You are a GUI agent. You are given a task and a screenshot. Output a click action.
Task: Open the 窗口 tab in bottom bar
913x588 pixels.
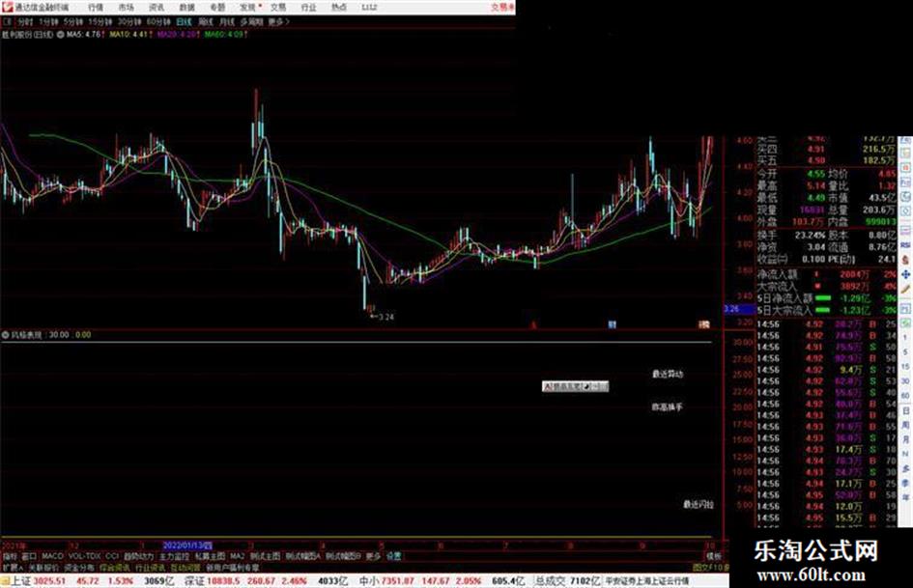[29, 556]
